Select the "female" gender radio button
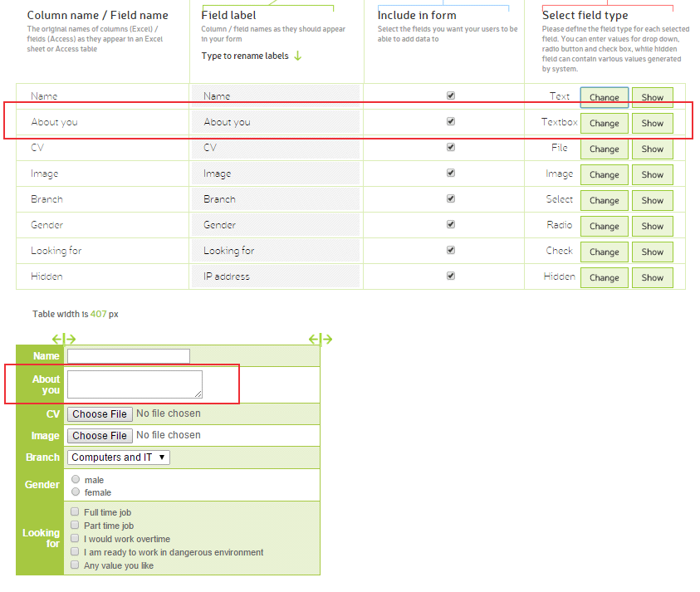700x592 pixels. click(x=75, y=490)
